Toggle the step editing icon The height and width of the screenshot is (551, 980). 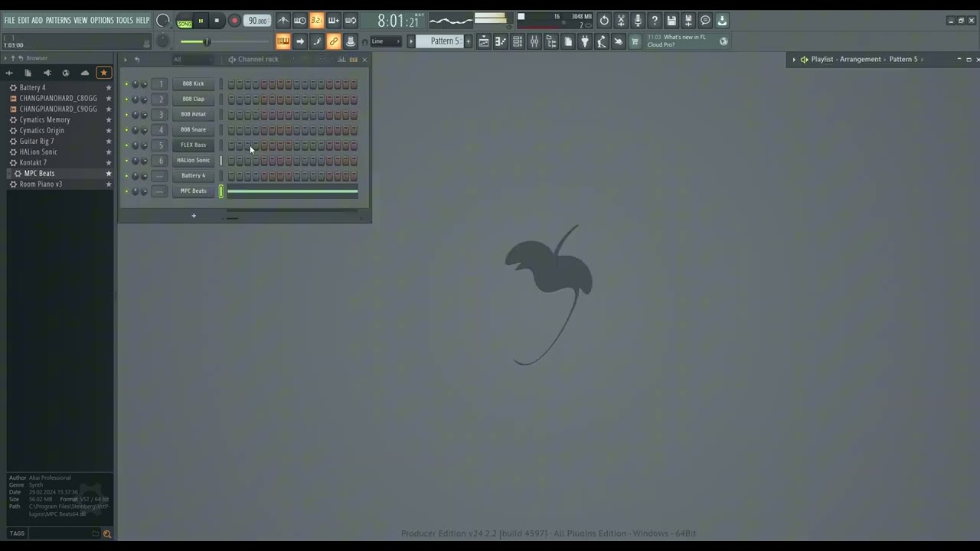(x=317, y=41)
